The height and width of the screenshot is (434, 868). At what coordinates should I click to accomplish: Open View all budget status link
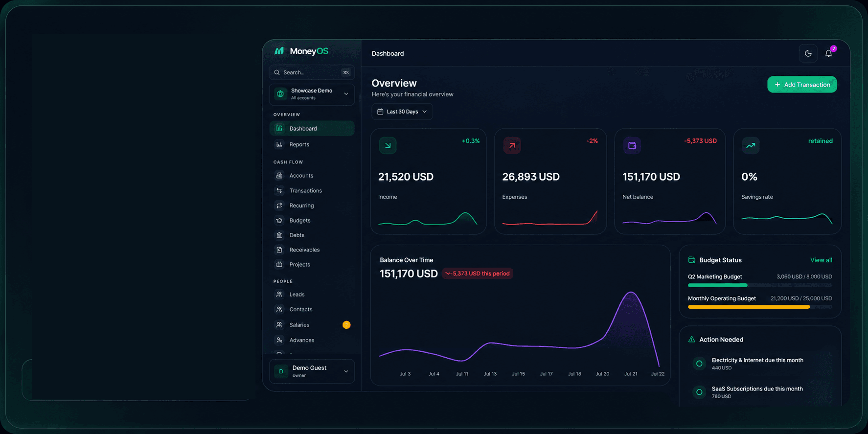click(821, 260)
